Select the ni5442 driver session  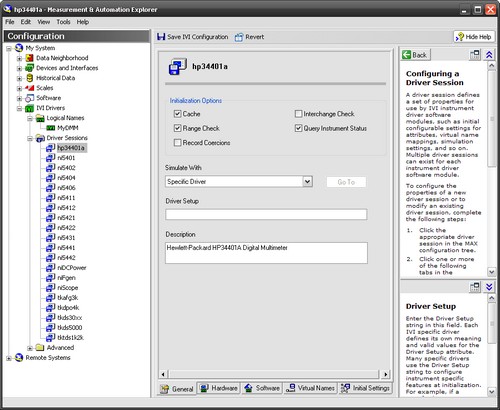pyautogui.click(x=66, y=258)
